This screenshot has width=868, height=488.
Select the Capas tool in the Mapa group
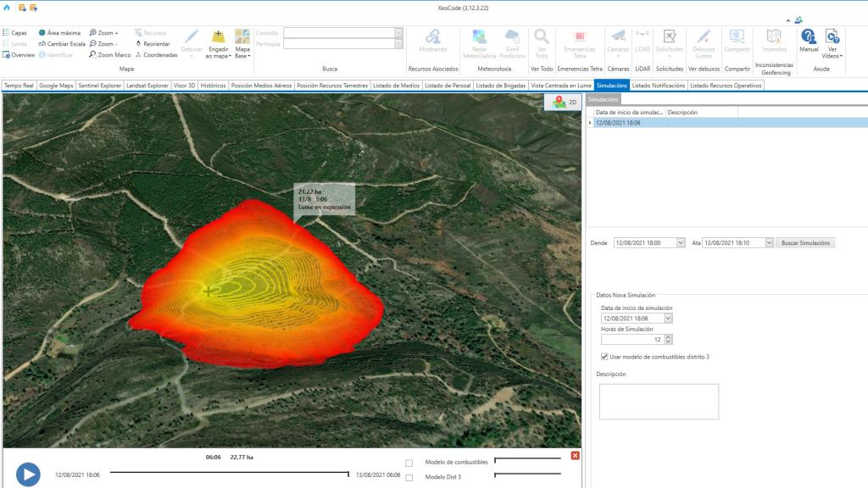17,32
